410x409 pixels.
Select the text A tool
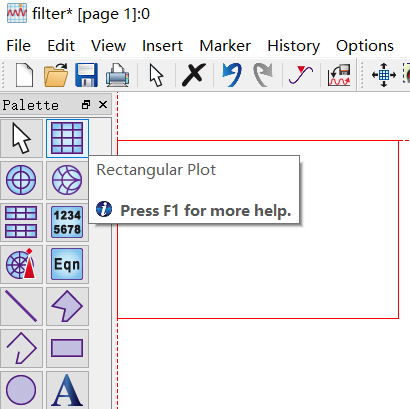[x=67, y=390]
